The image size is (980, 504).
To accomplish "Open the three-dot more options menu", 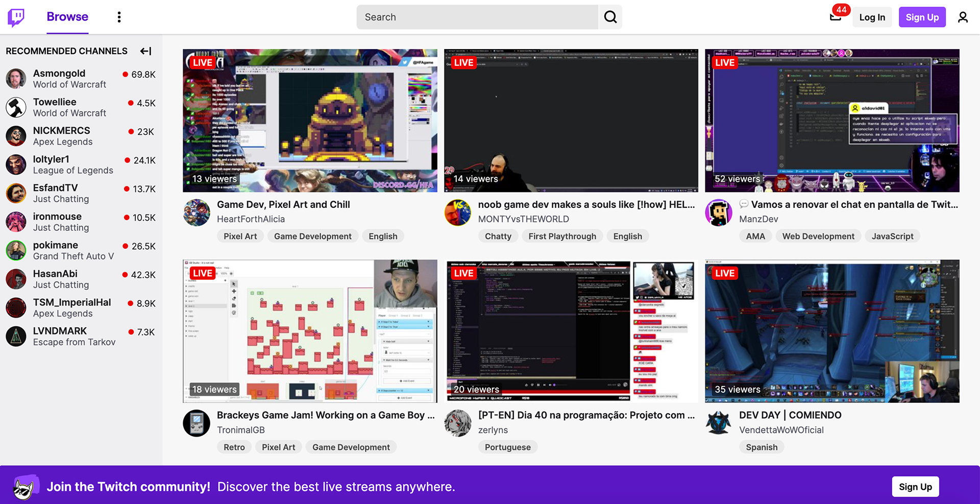I will [119, 17].
